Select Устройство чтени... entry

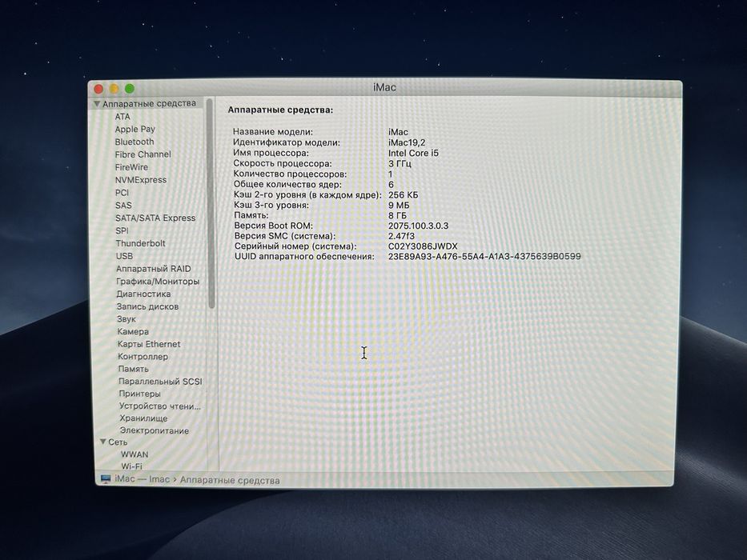pos(160,406)
